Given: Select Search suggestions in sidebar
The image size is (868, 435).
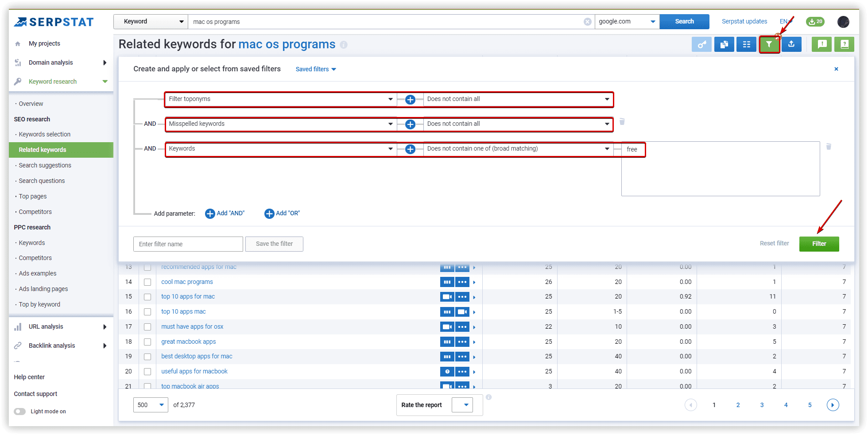Looking at the screenshot, I should 45,166.
